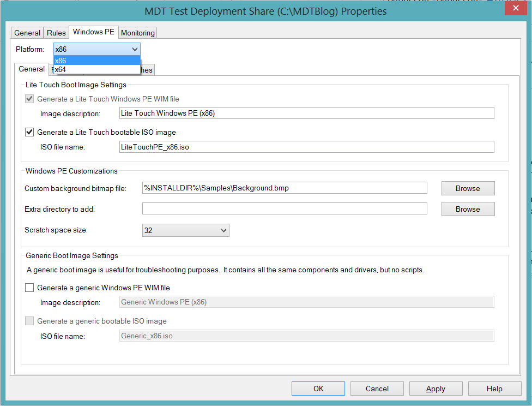Click the 'Scratch space size:' label

coord(56,230)
